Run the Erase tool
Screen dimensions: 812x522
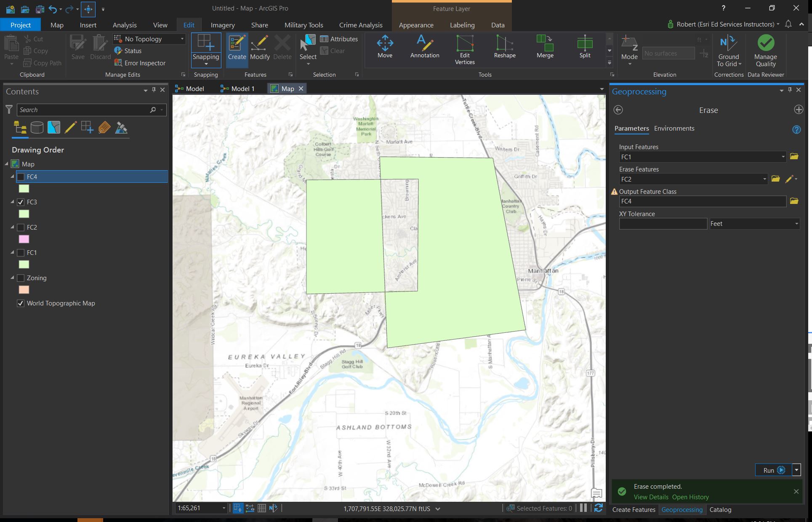pos(773,470)
